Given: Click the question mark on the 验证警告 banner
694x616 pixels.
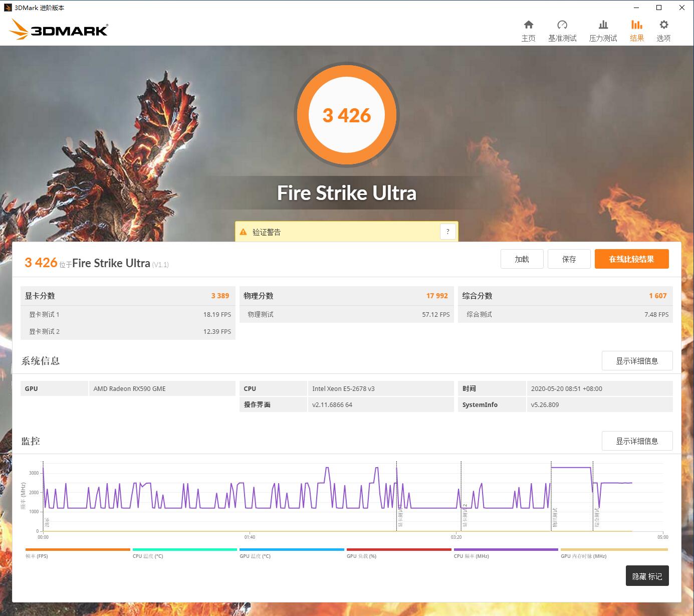Looking at the screenshot, I should point(447,231).
